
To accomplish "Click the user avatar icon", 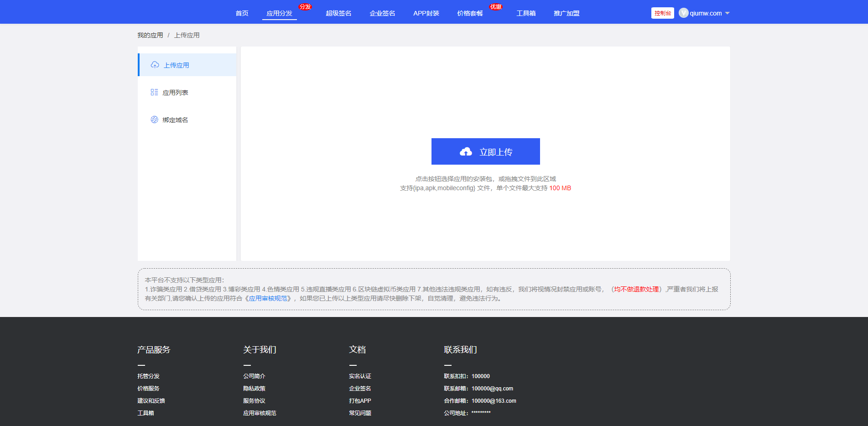I will 683,13.
